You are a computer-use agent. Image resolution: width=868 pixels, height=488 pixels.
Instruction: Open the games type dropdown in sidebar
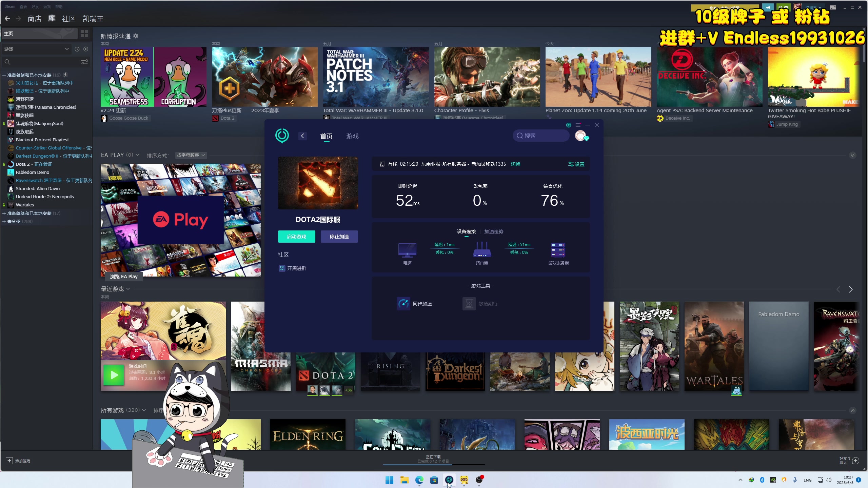pos(37,49)
